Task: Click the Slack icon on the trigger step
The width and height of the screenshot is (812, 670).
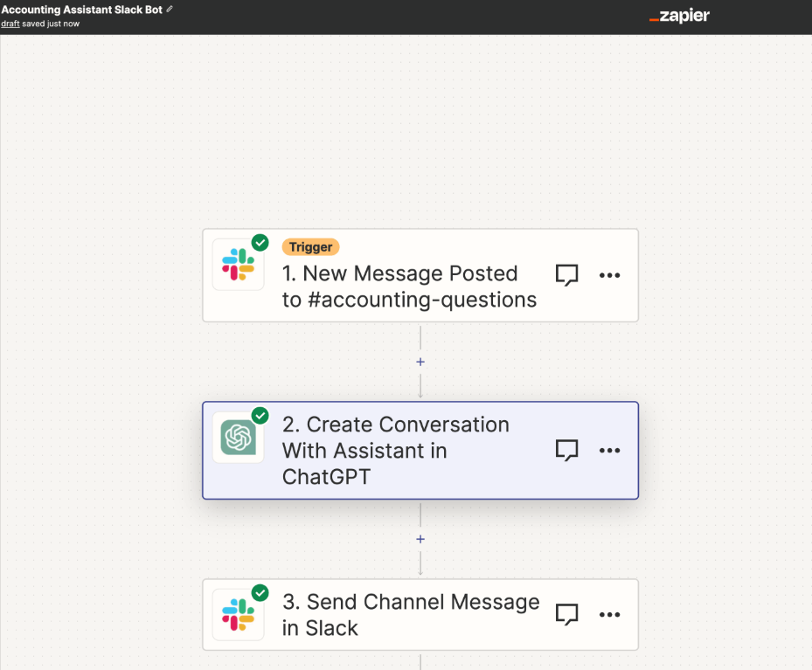Action: click(x=238, y=263)
